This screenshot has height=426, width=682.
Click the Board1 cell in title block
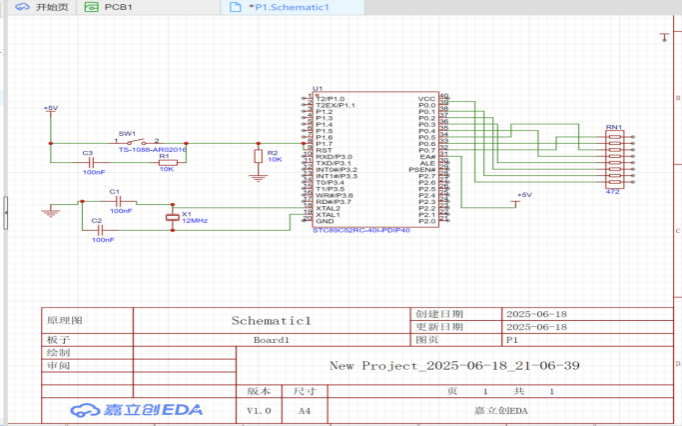[x=271, y=340]
